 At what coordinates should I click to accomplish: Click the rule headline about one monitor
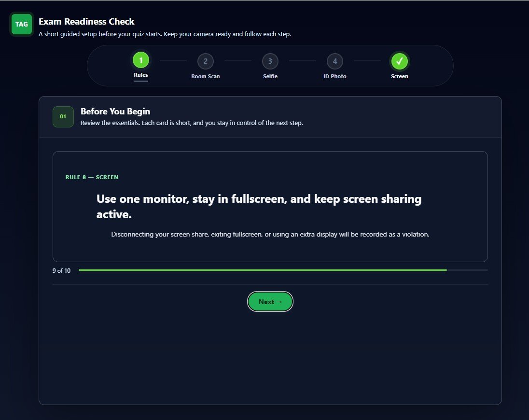[259, 207]
